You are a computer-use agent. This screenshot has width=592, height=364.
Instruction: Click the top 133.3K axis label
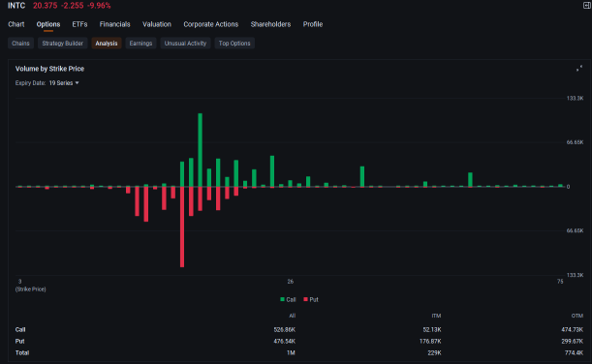tap(575, 98)
